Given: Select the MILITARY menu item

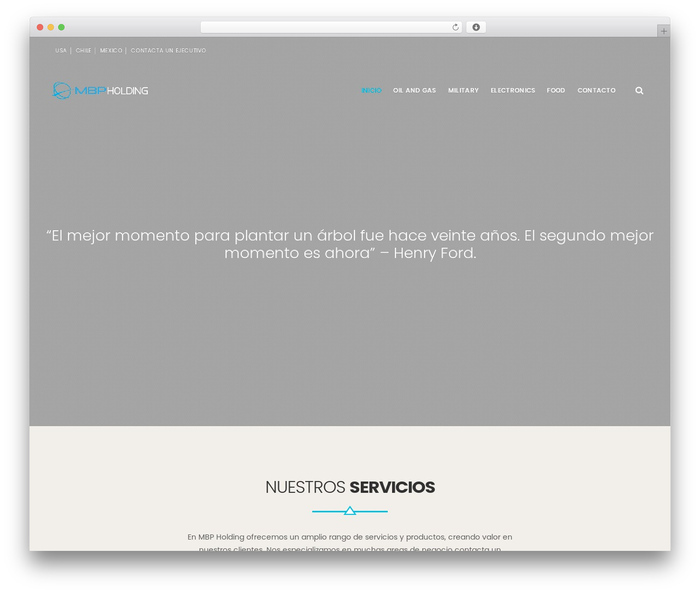Looking at the screenshot, I should point(463,90).
